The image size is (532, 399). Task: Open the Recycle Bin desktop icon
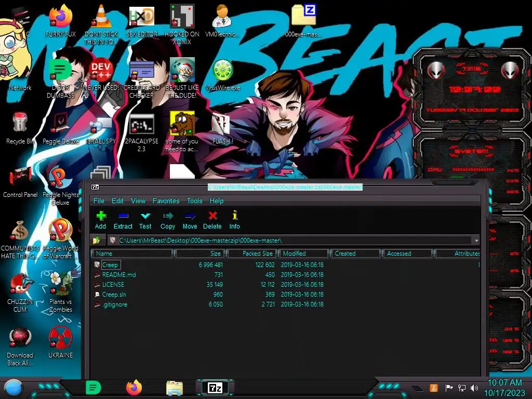20,128
